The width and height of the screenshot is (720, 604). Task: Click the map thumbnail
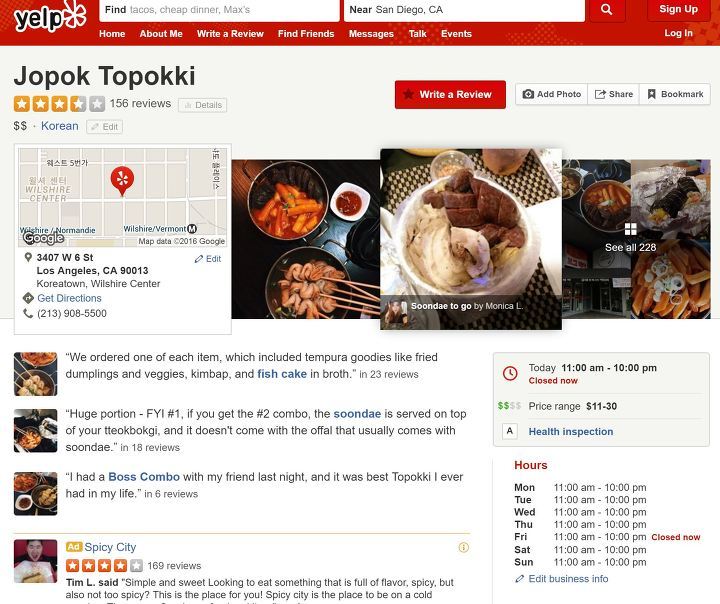pyautogui.click(x=123, y=198)
